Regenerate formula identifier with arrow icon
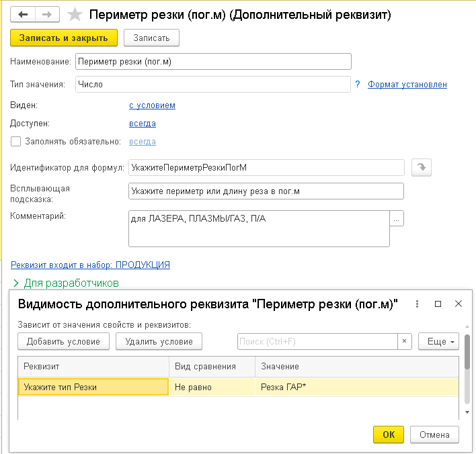476x454 pixels. pyautogui.click(x=421, y=168)
